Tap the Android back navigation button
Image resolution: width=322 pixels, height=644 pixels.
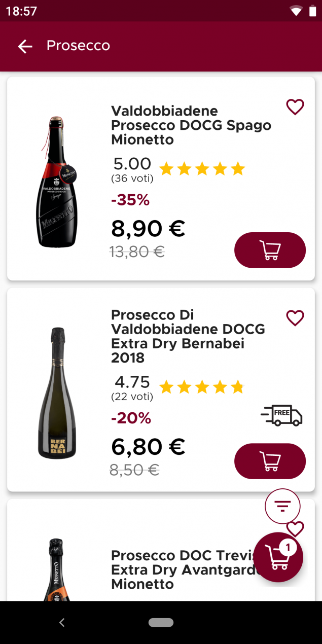tap(62, 622)
